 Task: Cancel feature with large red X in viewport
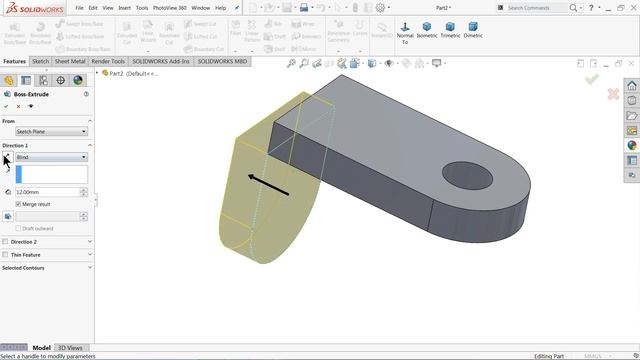coord(613,94)
